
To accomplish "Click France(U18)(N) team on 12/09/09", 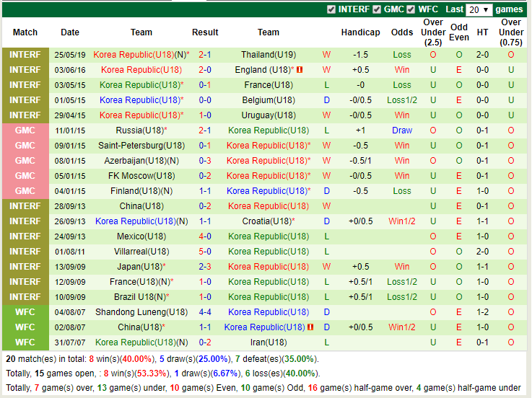I will (x=141, y=282).
